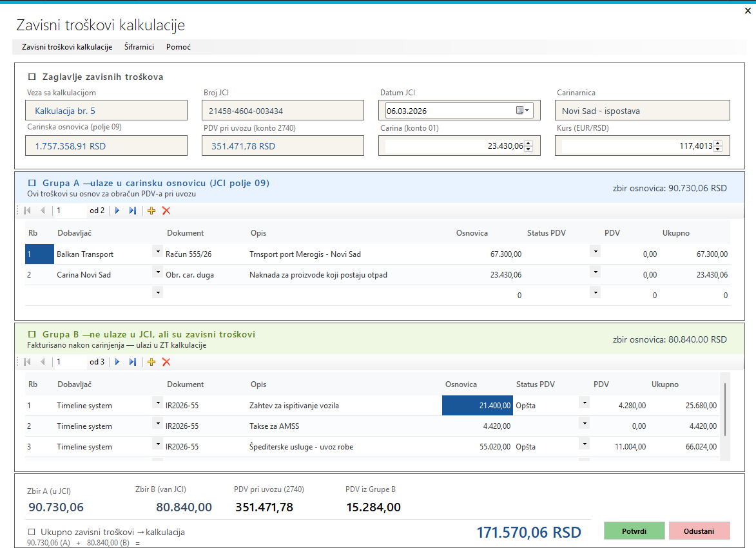Screen dimensions: 756x548
Task: Open calendar picker for Datum JCI
Action: coord(523,110)
